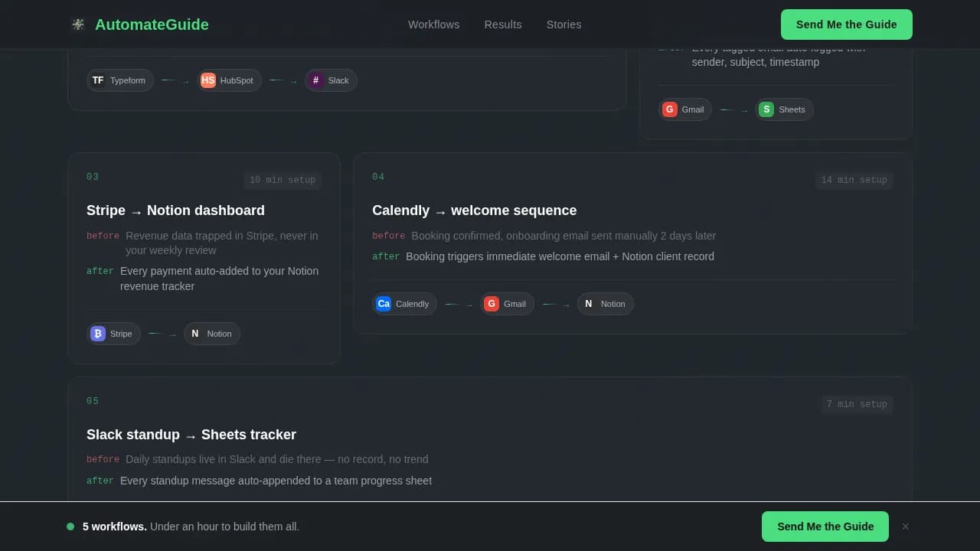Select Results in the top navigation
980x551 pixels.
502,24
